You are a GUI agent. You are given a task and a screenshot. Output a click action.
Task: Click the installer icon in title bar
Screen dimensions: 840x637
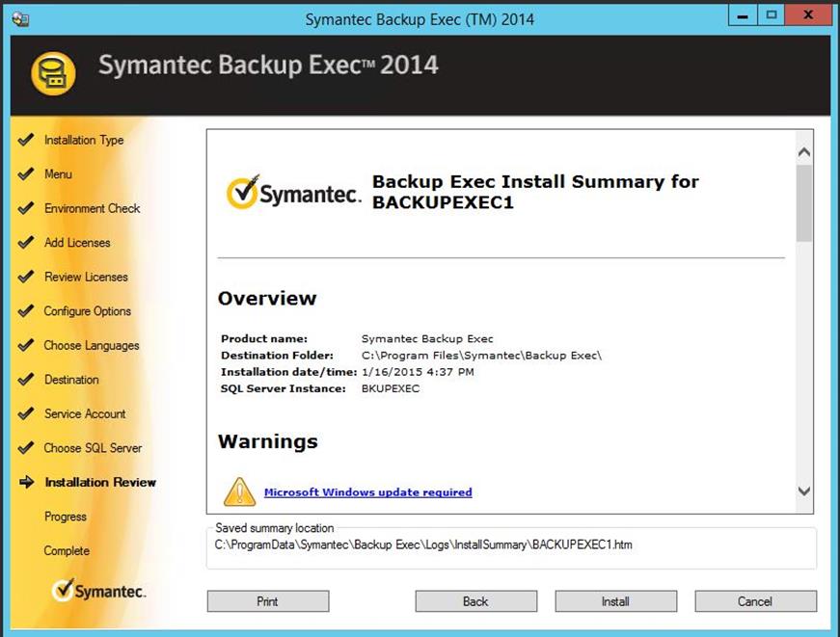click(x=20, y=19)
